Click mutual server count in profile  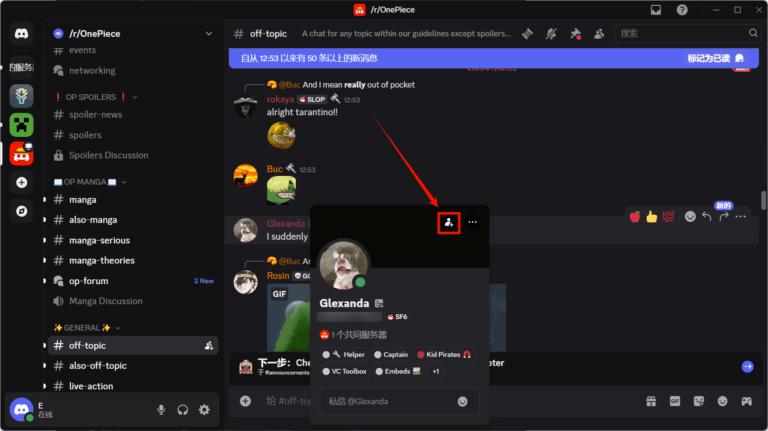pyautogui.click(x=353, y=335)
